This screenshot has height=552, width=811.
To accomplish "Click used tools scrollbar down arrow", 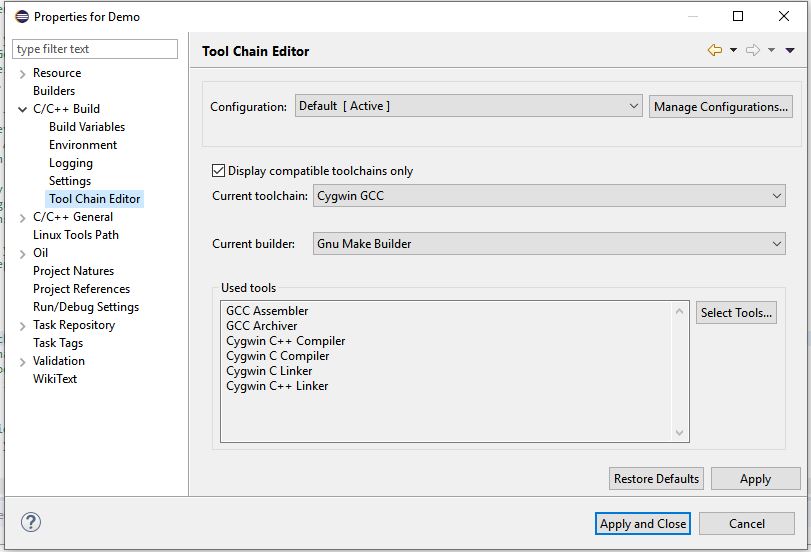I will pos(680,432).
